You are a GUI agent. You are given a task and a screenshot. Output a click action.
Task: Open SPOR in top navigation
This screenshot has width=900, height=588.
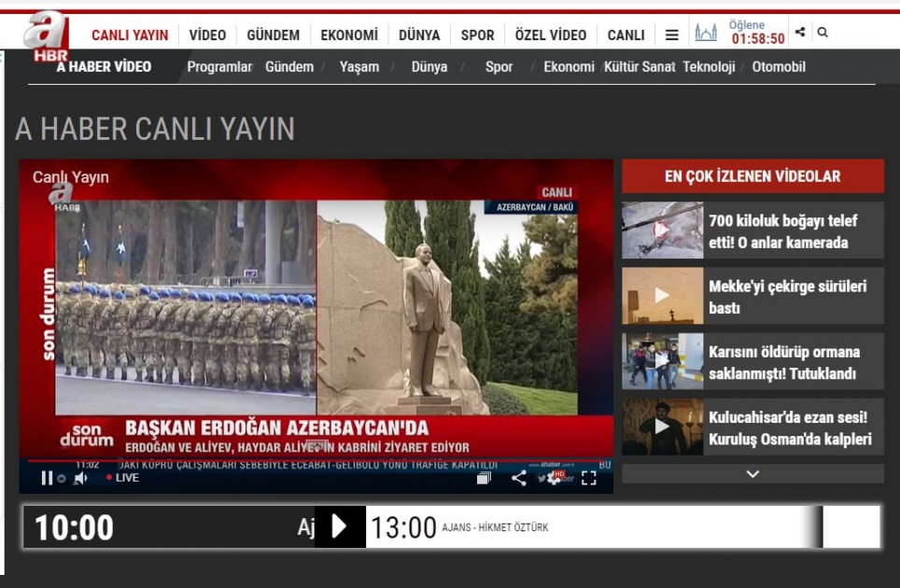[478, 35]
